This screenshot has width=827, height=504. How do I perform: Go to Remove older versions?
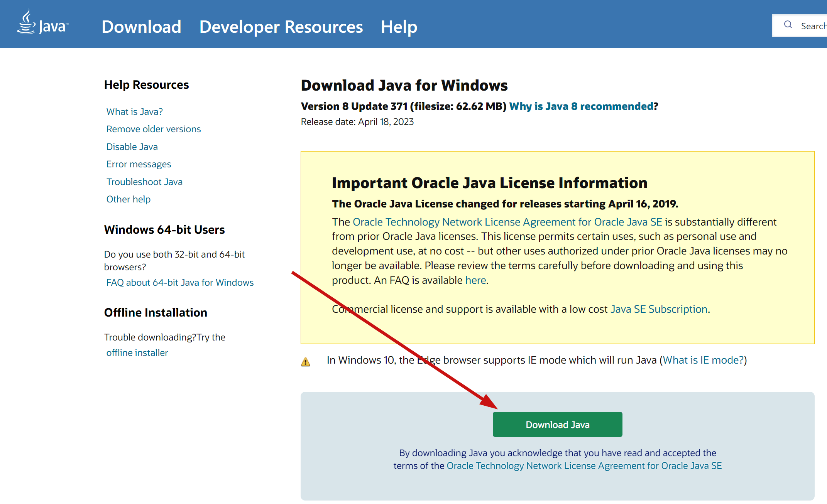pyautogui.click(x=153, y=129)
